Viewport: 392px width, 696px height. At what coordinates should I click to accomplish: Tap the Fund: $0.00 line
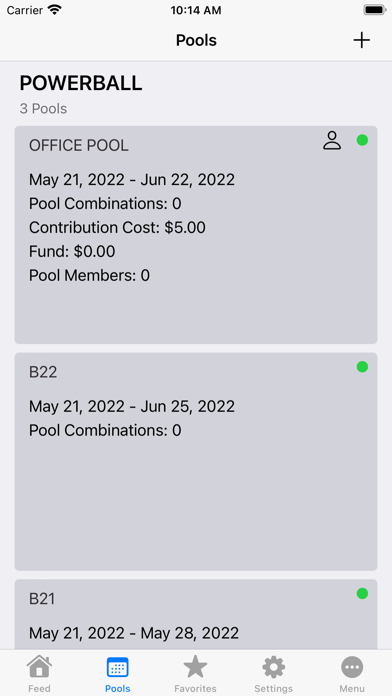click(x=72, y=252)
